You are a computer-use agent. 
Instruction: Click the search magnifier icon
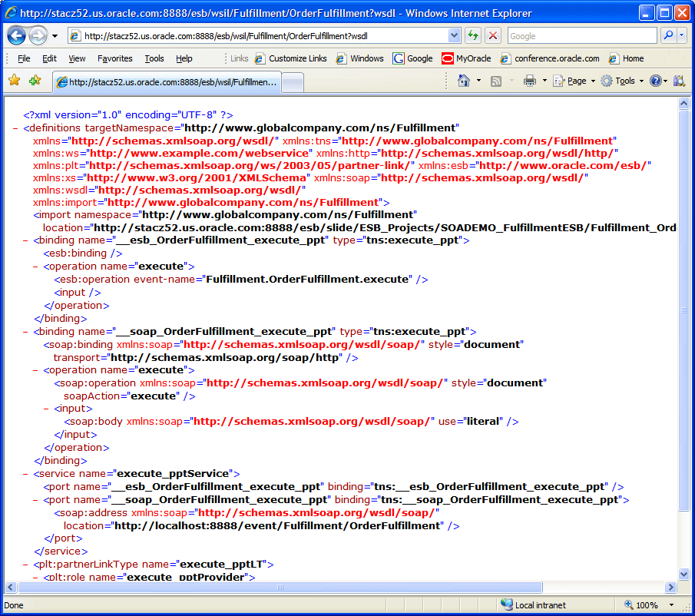668,35
